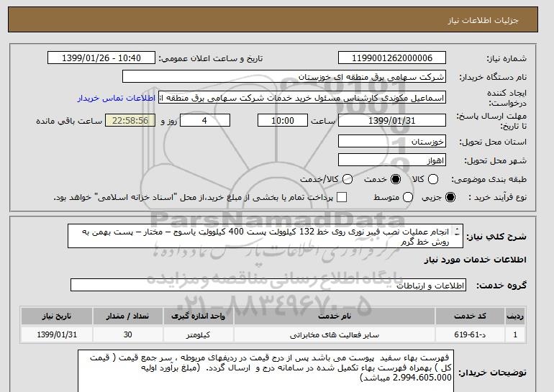Select the جزیی purchase type radio
Screen dimensions: 554x392
450,197
